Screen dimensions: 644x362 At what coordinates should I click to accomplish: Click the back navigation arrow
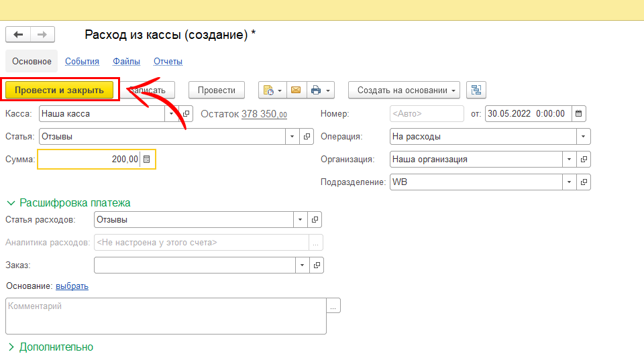18,35
